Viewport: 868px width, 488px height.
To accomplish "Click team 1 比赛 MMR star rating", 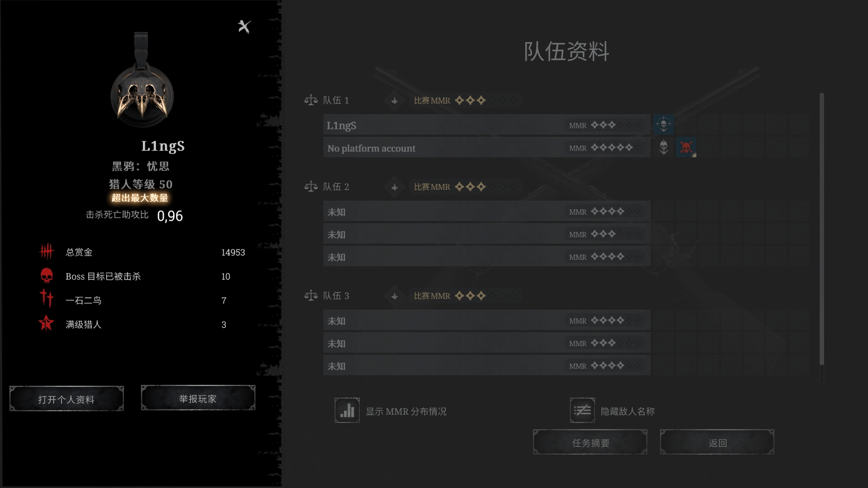I will 486,100.
